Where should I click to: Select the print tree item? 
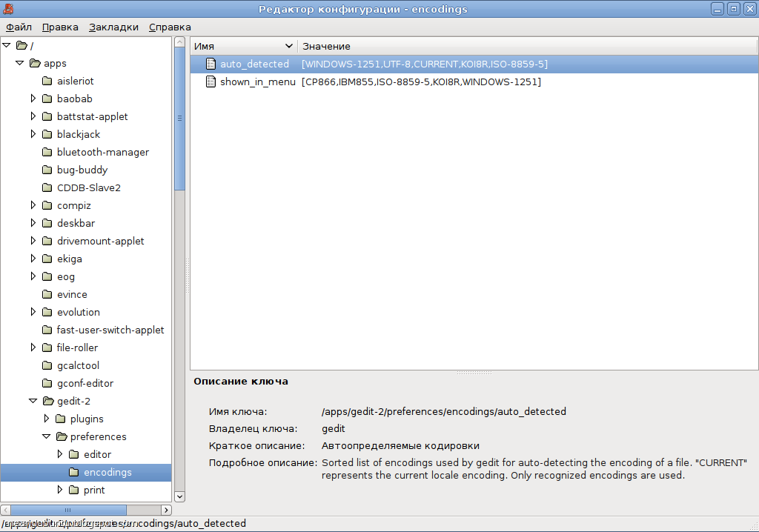94,490
